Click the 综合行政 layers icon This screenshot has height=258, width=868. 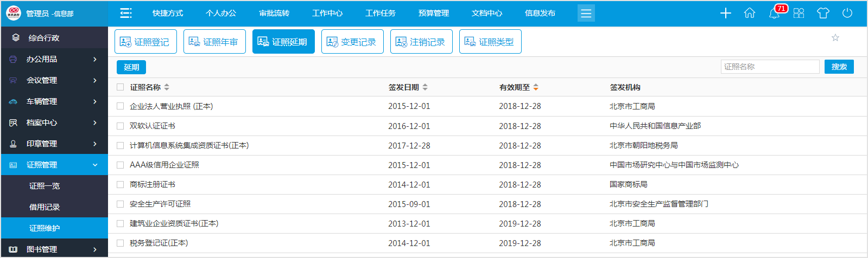[16, 37]
